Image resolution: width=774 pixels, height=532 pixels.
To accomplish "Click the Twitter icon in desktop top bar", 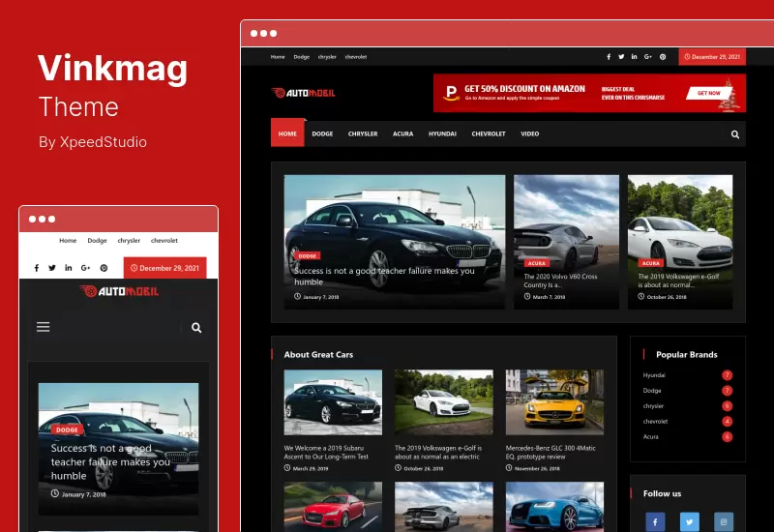I will (x=621, y=57).
